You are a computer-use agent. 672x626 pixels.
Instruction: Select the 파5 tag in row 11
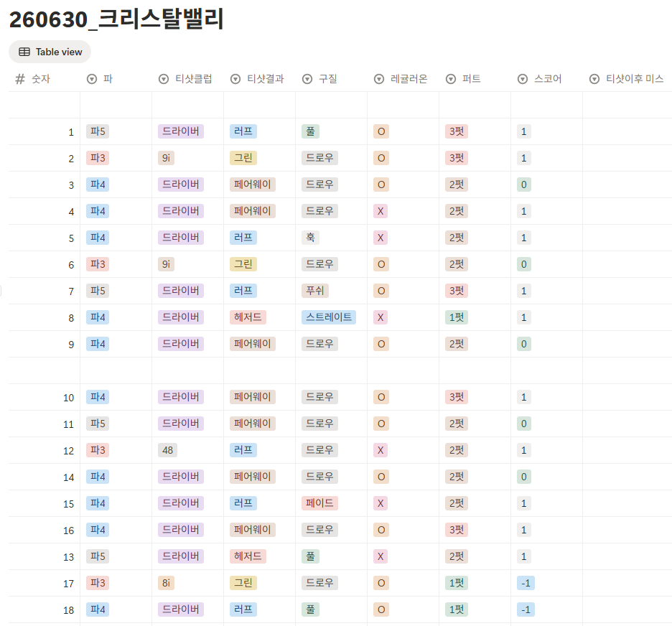(98, 424)
